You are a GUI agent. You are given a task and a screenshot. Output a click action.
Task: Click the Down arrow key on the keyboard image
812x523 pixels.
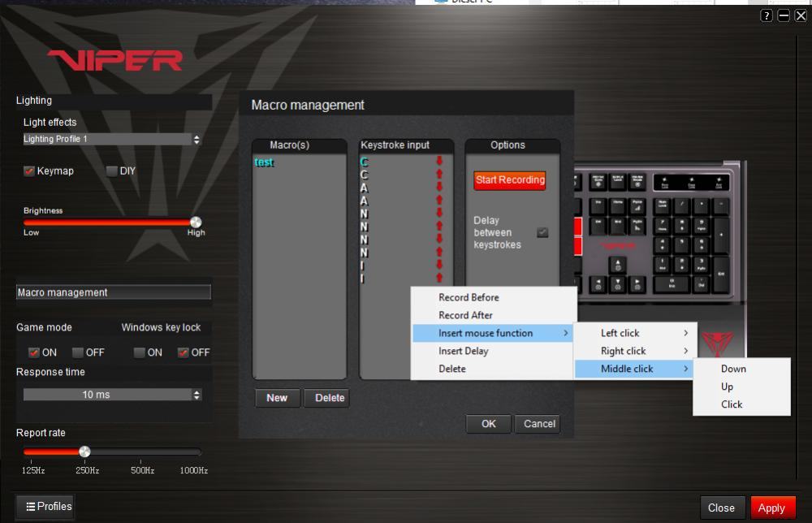click(618, 284)
